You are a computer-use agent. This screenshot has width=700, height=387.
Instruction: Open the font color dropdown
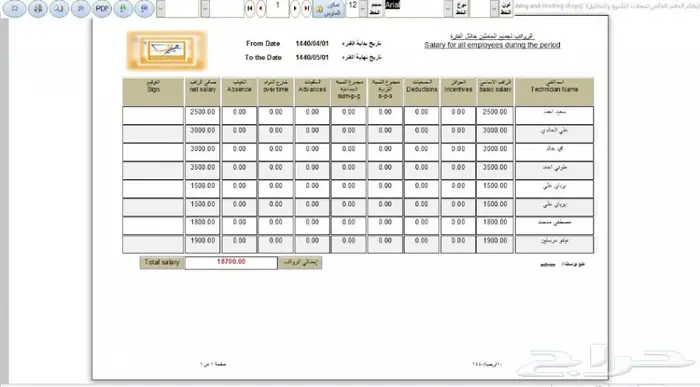[x=494, y=8]
